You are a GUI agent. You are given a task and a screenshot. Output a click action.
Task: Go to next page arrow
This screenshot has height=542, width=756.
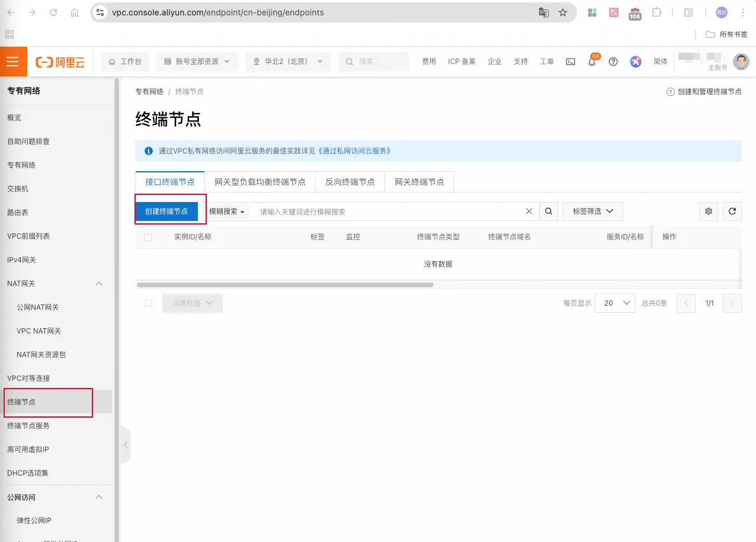(732, 303)
